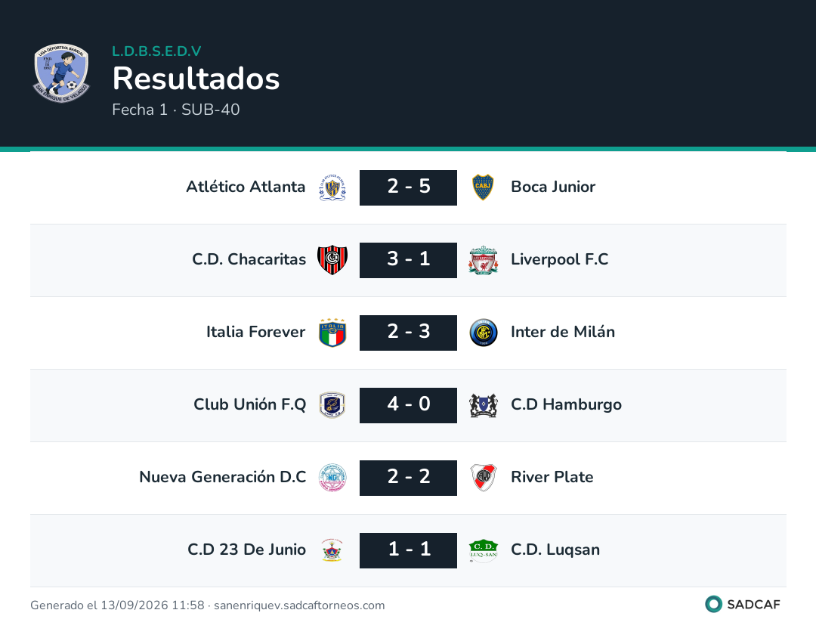Screen dimensions: 816x644
Task: Select the Nueva Generación D.C round logo
Action: click(332, 478)
